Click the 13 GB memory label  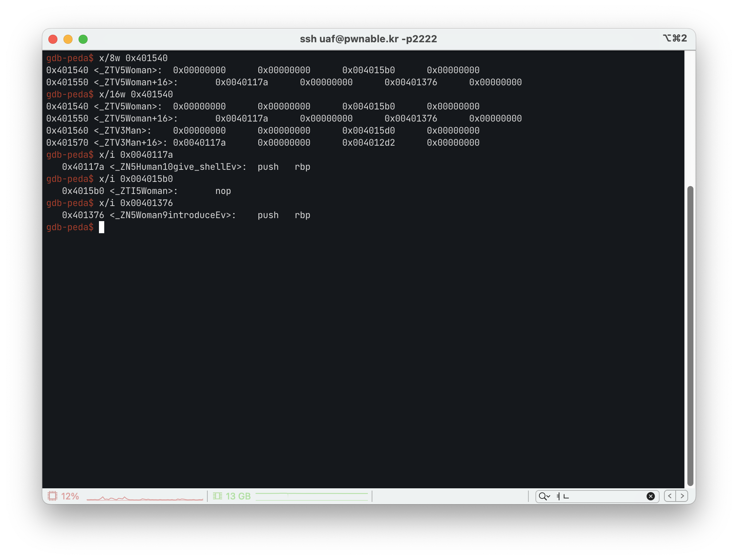(238, 496)
